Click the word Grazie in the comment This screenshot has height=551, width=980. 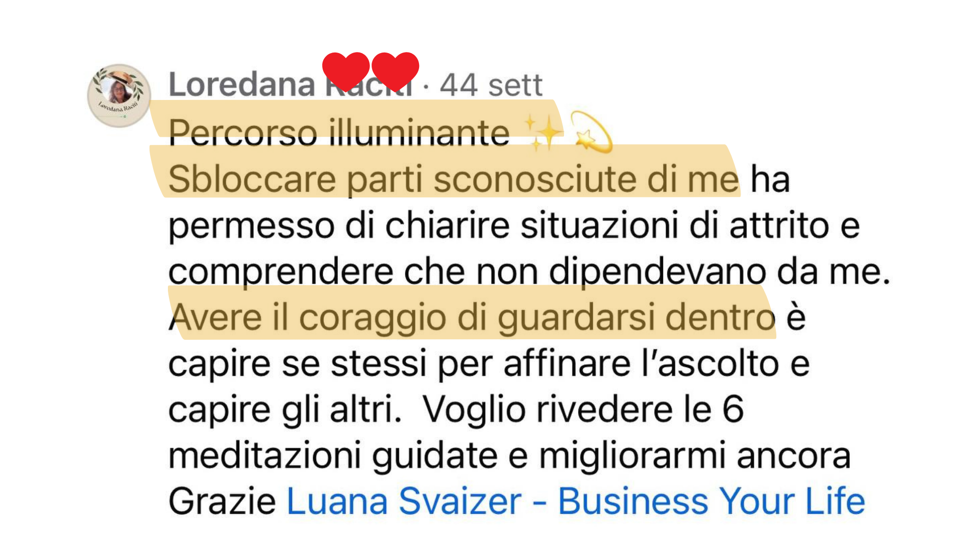click(x=222, y=502)
